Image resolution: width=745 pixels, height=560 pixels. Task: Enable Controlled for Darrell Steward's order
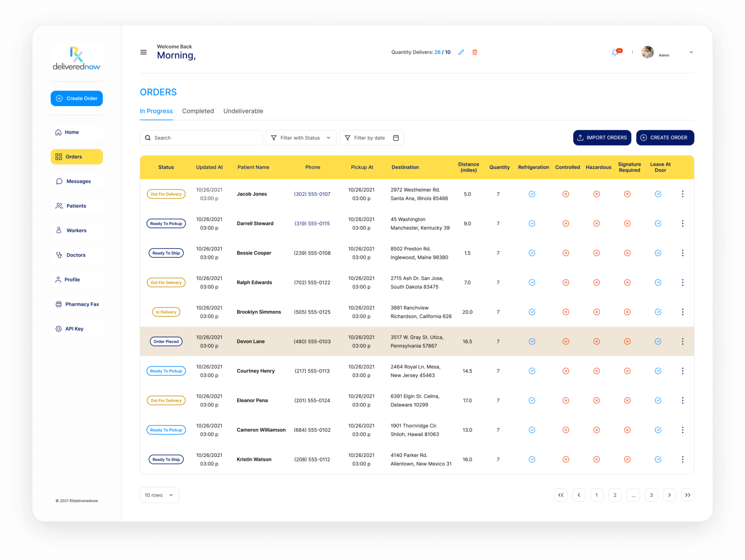click(x=566, y=223)
